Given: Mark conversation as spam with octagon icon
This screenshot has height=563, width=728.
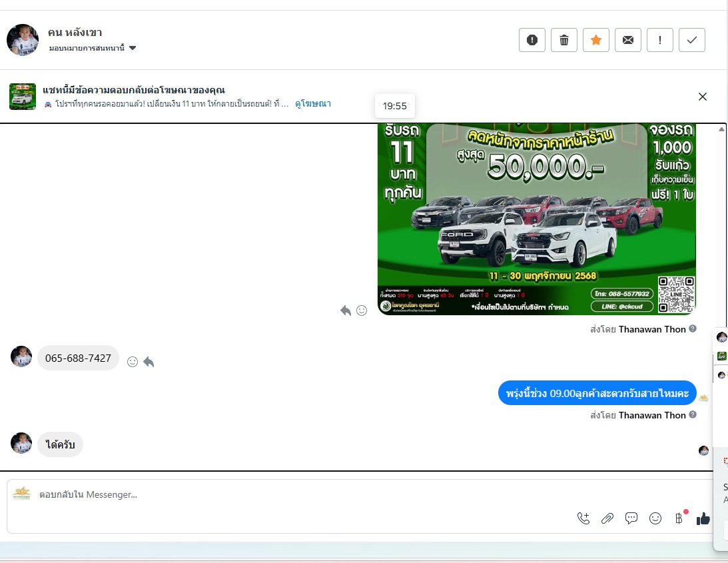Looking at the screenshot, I should [x=532, y=40].
